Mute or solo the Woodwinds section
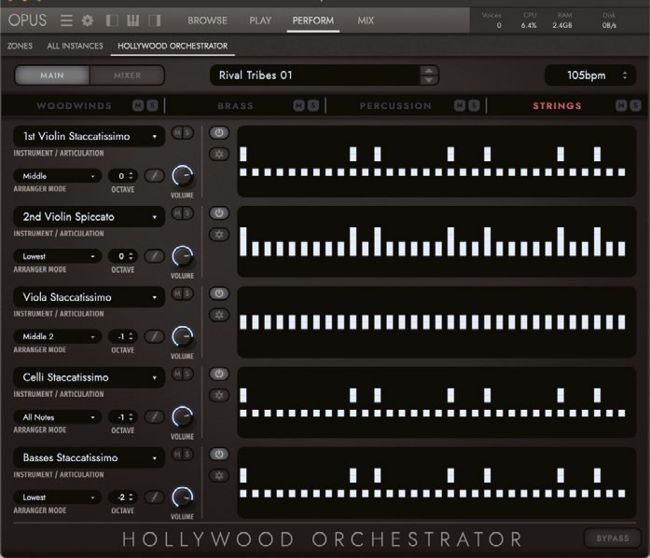 point(145,106)
